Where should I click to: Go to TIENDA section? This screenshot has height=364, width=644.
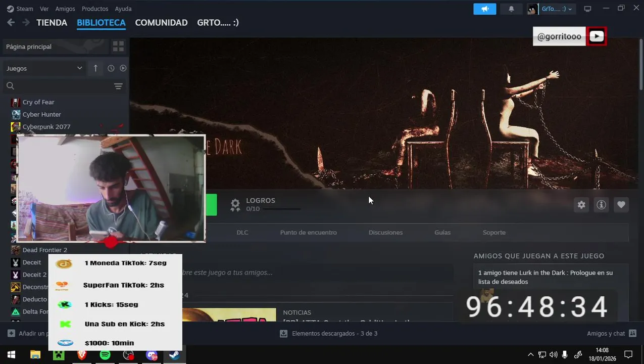pyautogui.click(x=52, y=23)
